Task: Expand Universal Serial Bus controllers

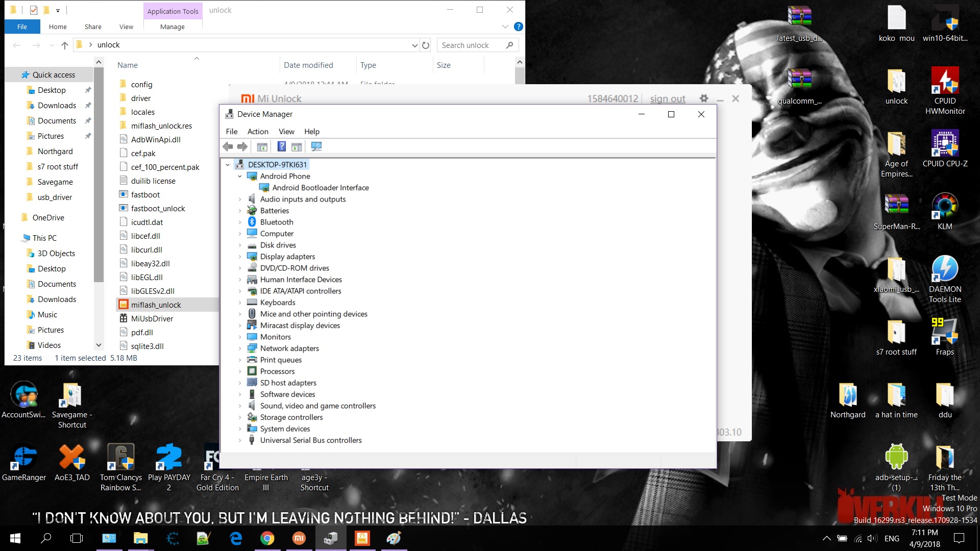Action: click(240, 440)
